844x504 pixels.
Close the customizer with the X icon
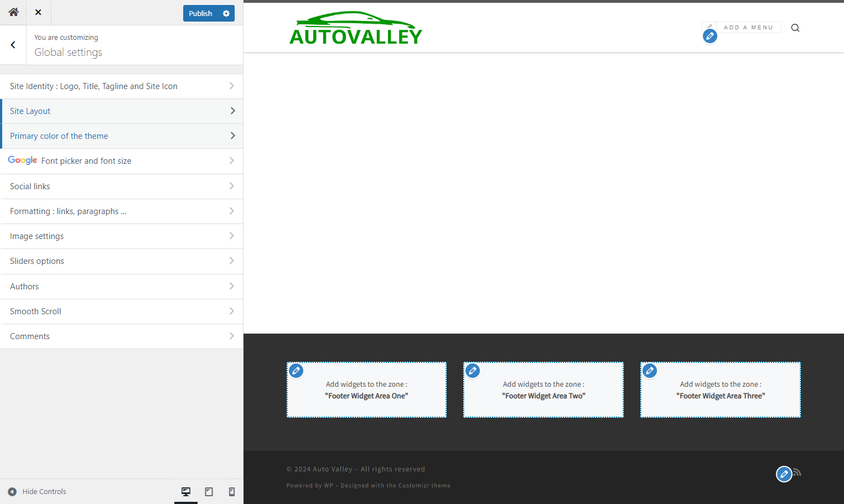point(38,12)
